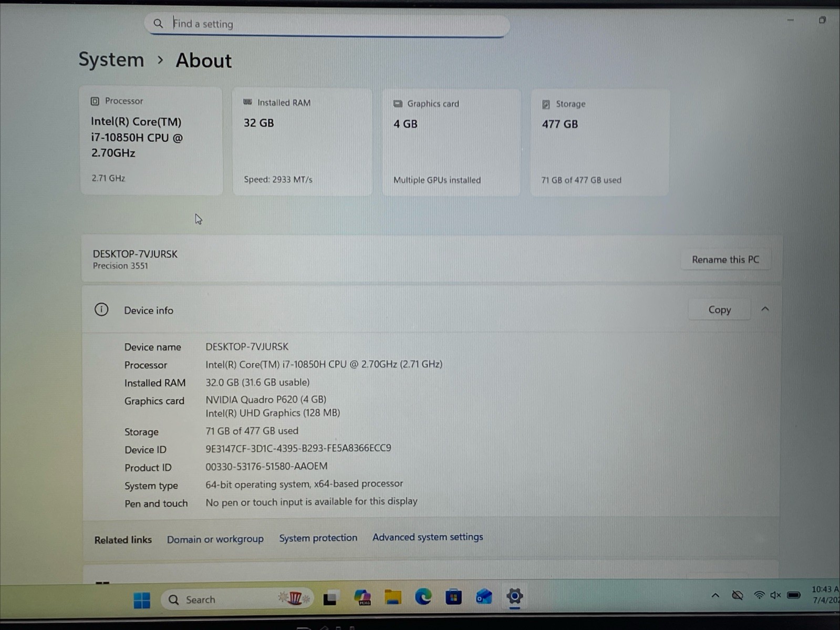Show hidden system tray icons
This screenshot has height=630, width=840.
coord(715,595)
